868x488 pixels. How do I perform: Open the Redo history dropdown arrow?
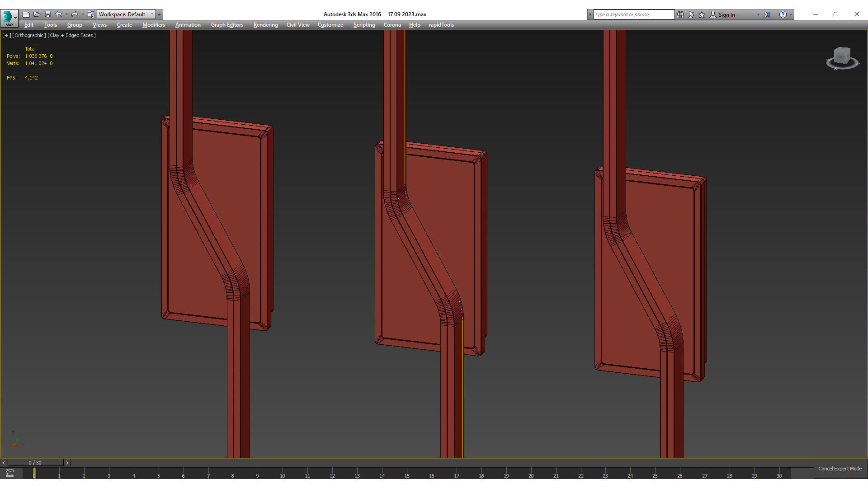point(83,14)
